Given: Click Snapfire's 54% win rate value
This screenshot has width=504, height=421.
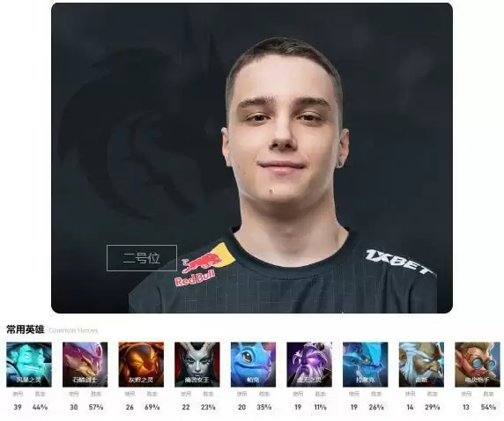Looking at the screenshot, I should (488, 407).
